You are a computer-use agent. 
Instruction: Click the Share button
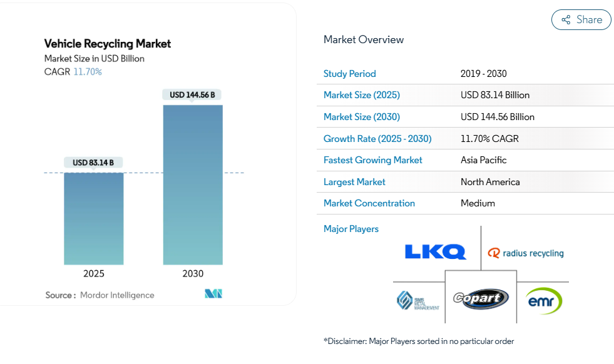click(x=581, y=20)
